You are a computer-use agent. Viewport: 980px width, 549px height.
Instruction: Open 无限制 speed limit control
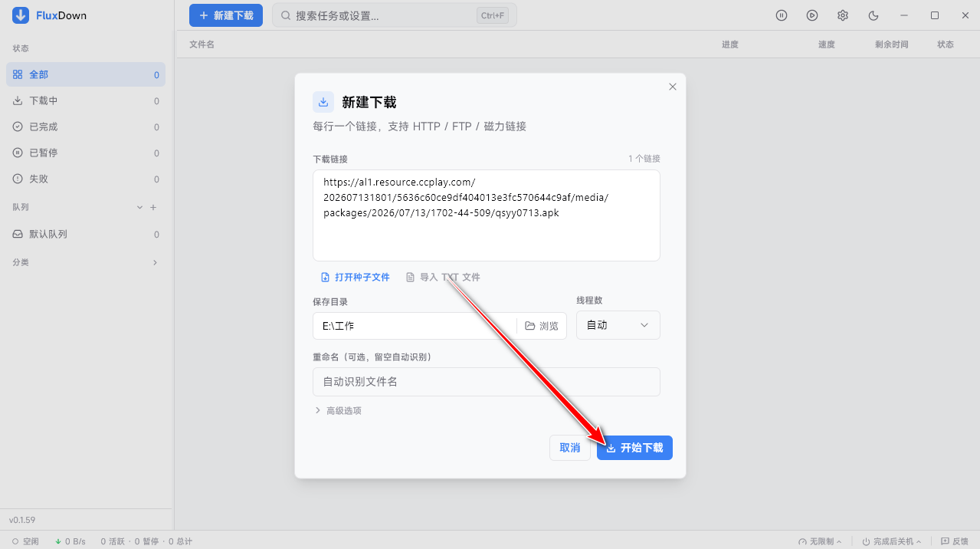pos(820,541)
